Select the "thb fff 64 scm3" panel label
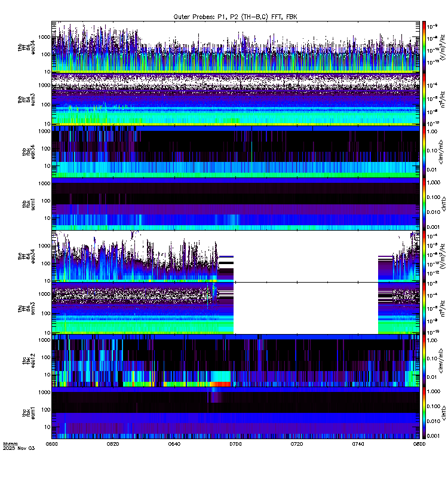This screenshot has width=448, height=478. [26, 99]
